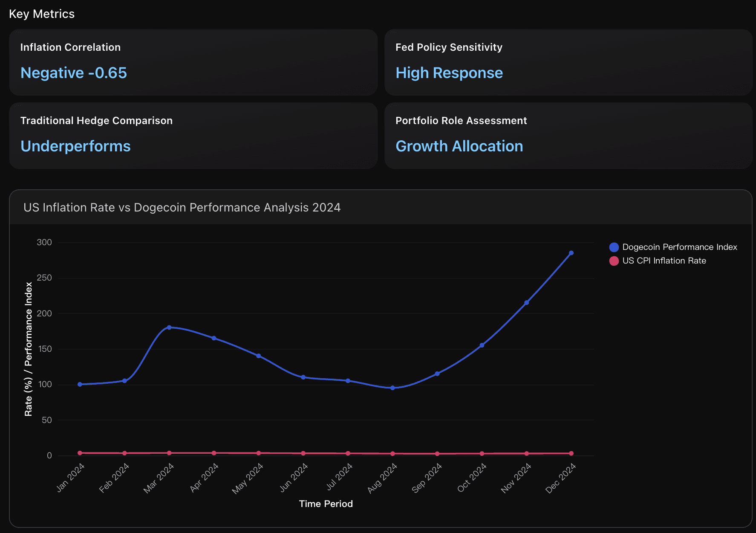Select Dogecoin data point for Feb 2024
The height and width of the screenshot is (533, 756).
click(x=124, y=381)
